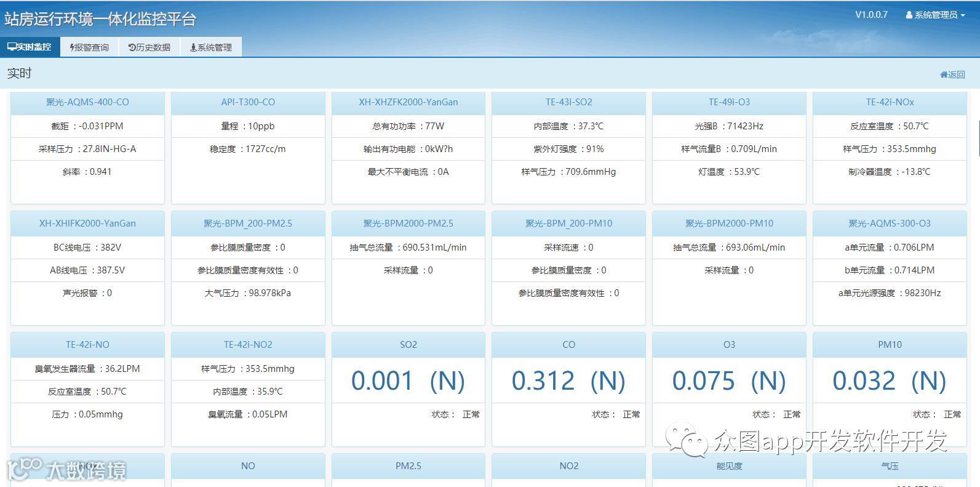Select the 聚光-BPM_200-PM2.5 card header

[248, 223]
